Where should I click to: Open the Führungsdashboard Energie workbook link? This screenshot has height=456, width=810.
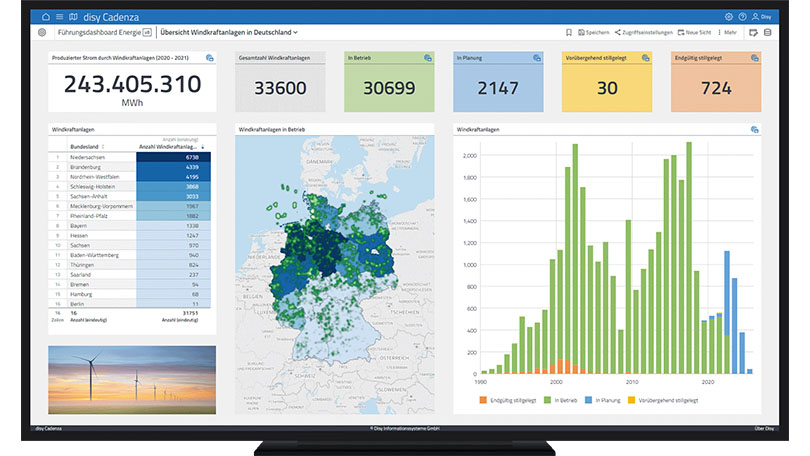point(99,32)
